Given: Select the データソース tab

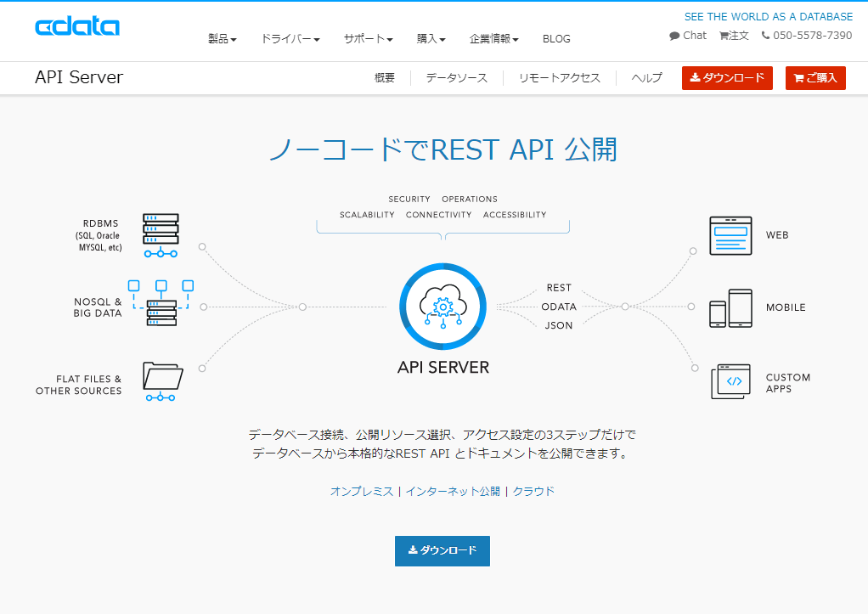Looking at the screenshot, I should pos(457,78).
